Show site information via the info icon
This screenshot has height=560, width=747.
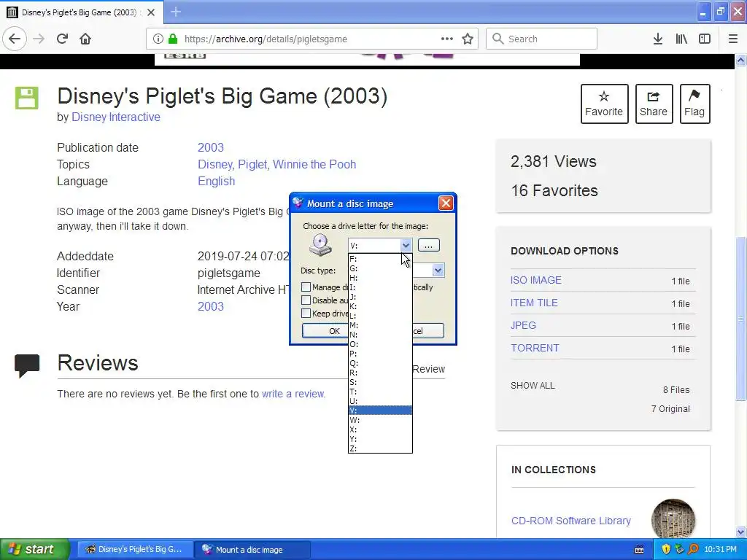pyautogui.click(x=158, y=39)
